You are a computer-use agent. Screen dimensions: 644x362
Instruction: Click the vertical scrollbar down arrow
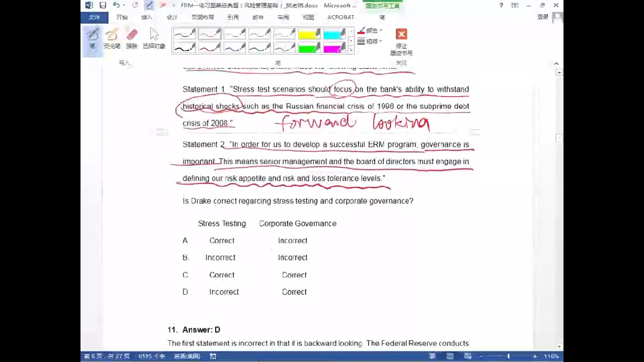pos(559,347)
